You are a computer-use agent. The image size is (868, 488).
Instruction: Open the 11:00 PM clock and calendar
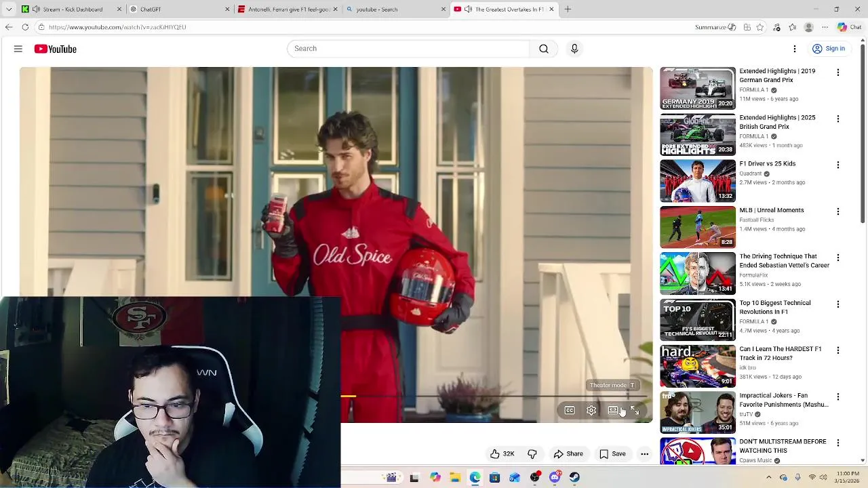tap(847, 477)
